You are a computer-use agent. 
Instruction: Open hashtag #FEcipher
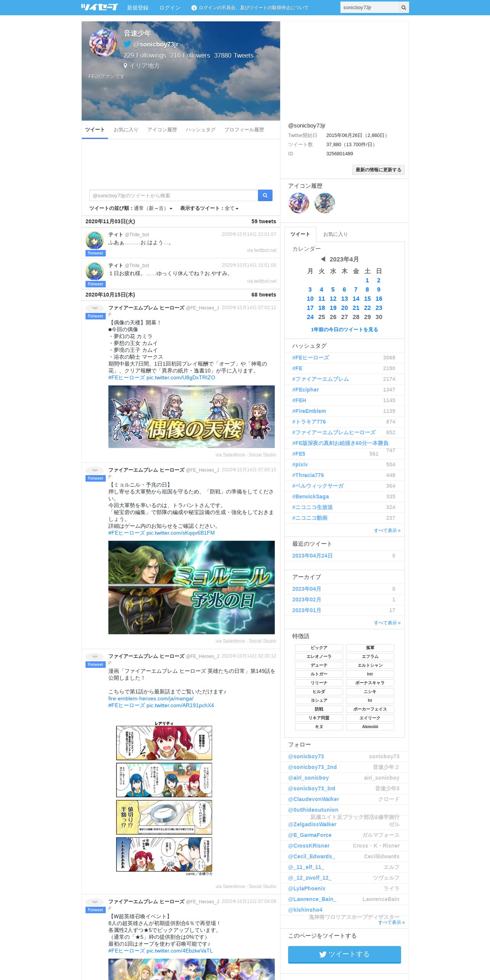[306, 390]
